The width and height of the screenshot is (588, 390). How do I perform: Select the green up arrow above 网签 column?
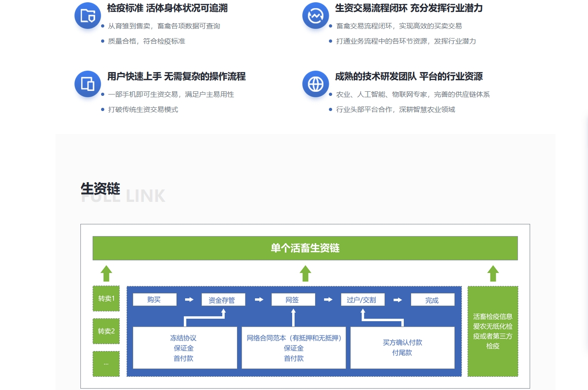click(305, 273)
